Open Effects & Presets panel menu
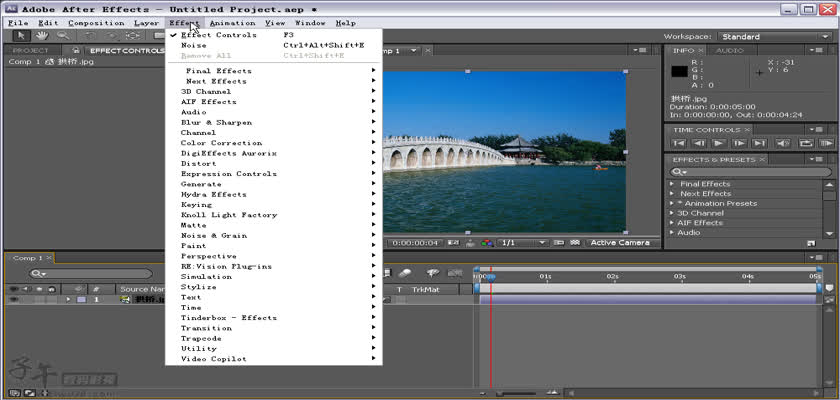 tap(815, 160)
